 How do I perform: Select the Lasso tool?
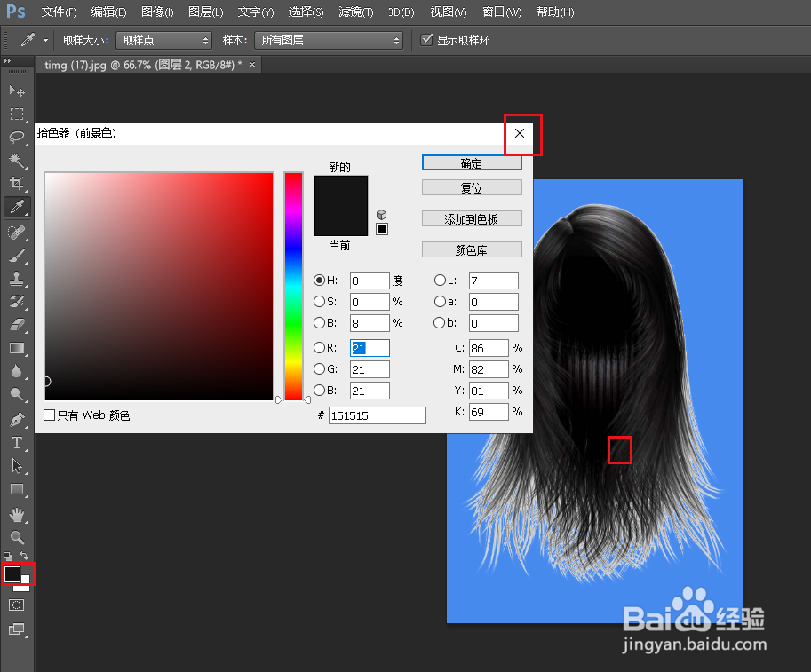point(17,137)
